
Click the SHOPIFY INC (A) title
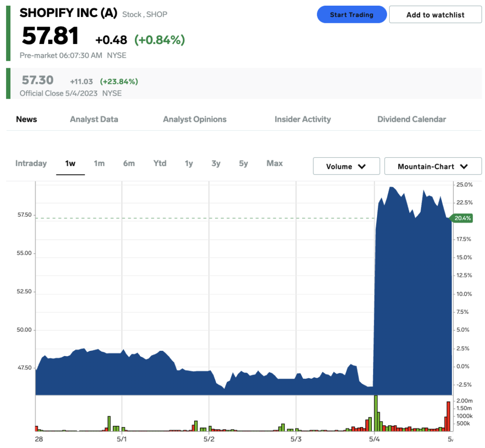pos(68,13)
